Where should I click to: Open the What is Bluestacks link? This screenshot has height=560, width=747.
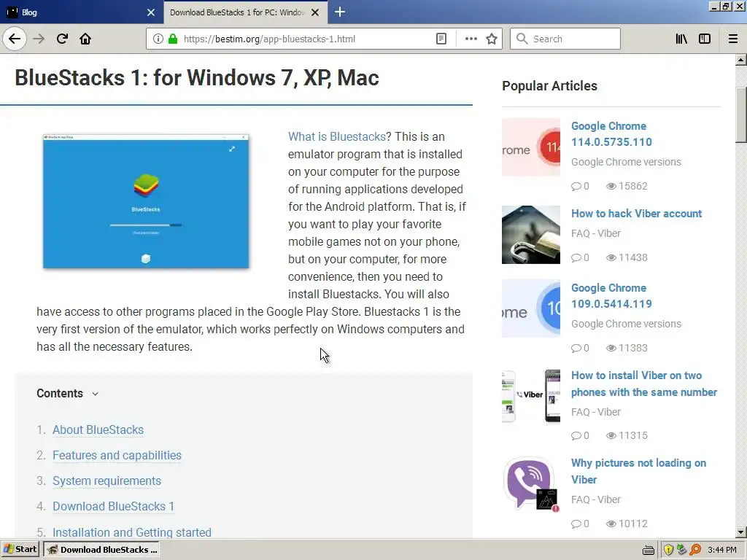pos(336,136)
